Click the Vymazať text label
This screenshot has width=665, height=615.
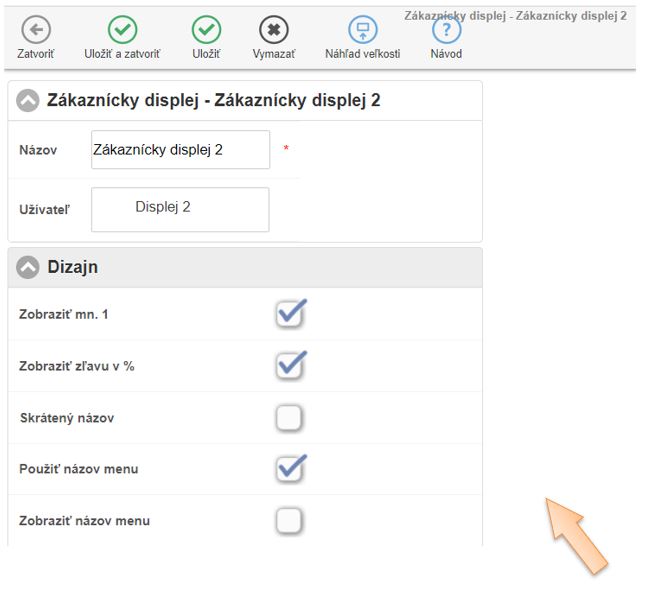(x=274, y=54)
